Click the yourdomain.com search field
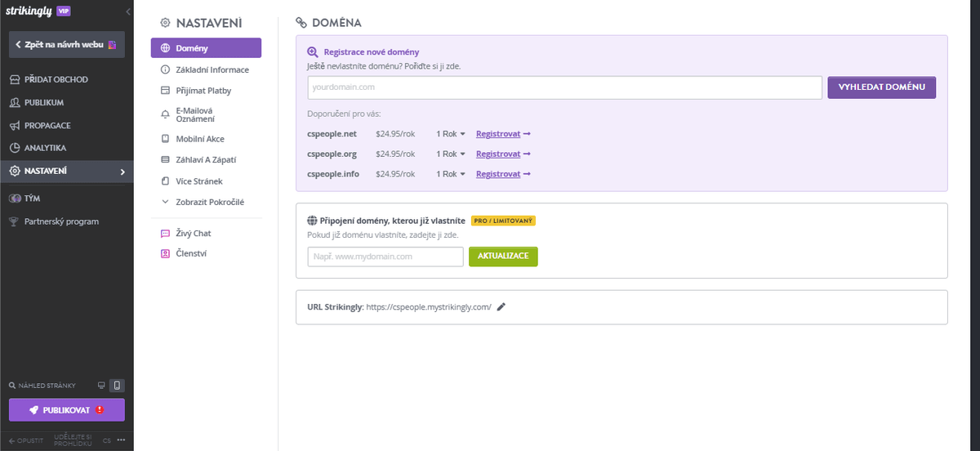Image resolution: width=980 pixels, height=451 pixels. point(564,87)
